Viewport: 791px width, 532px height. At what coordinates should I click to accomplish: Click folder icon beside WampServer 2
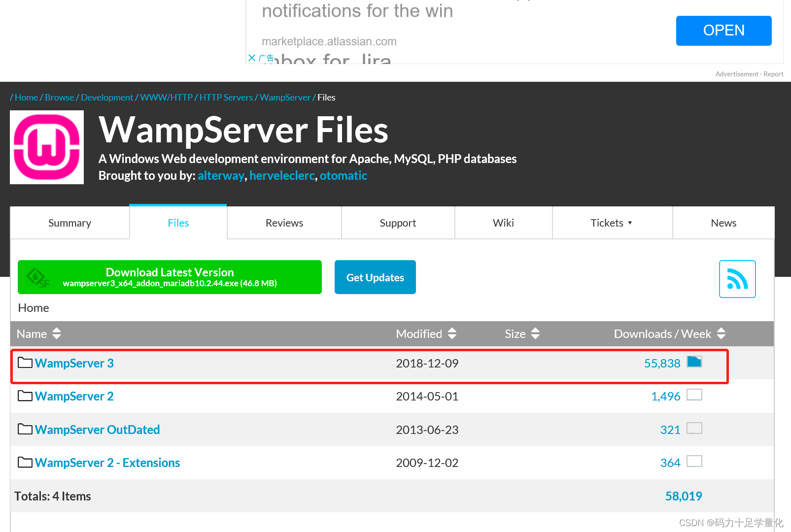pyautogui.click(x=25, y=396)
